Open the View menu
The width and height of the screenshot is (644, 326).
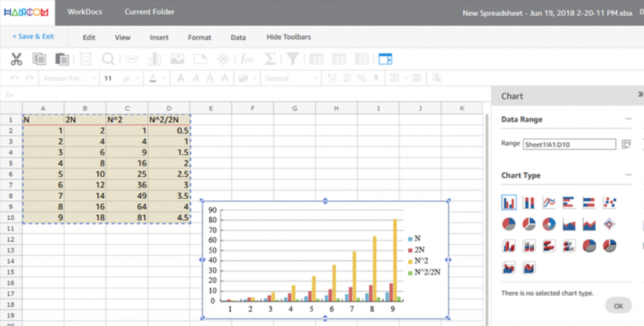[123, 37]
